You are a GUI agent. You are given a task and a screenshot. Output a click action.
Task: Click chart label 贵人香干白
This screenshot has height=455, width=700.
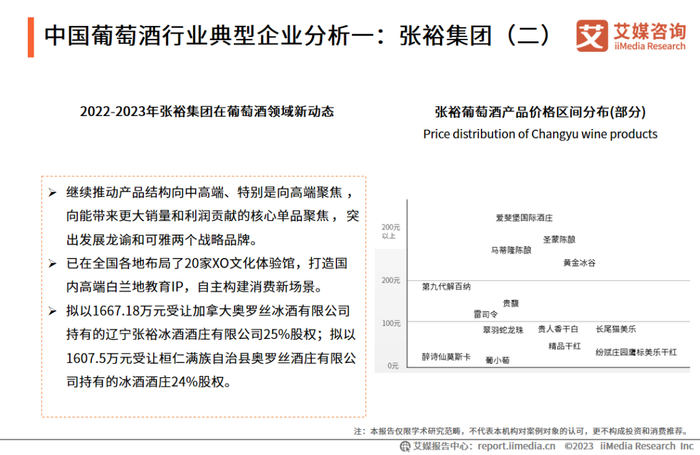558,329
